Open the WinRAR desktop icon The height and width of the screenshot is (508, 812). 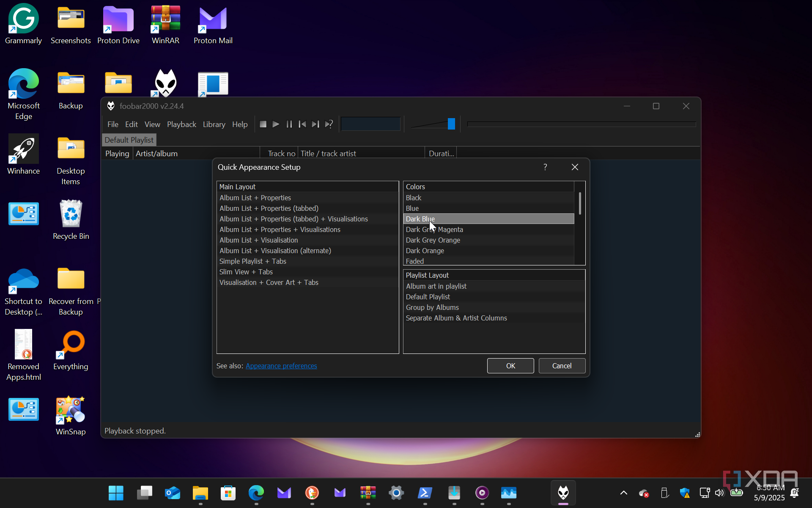click(165, 25)
